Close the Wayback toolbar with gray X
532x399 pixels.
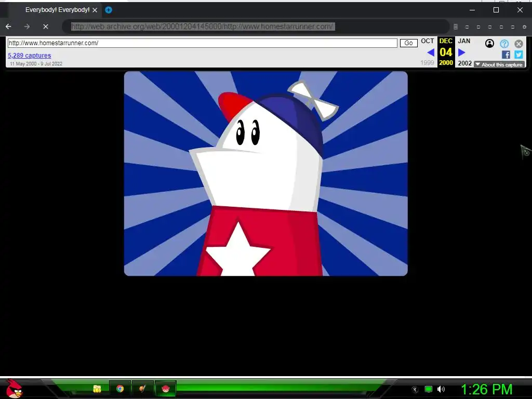pyautogui.click(x=518, y=44)
